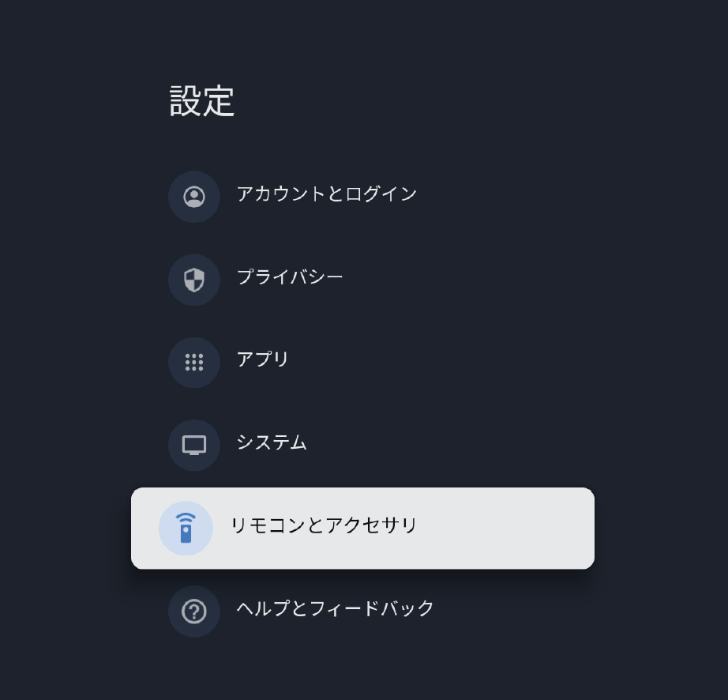Click the apps grid dots icon
This screenshot has width=728, height=700.
click(194, 363)
